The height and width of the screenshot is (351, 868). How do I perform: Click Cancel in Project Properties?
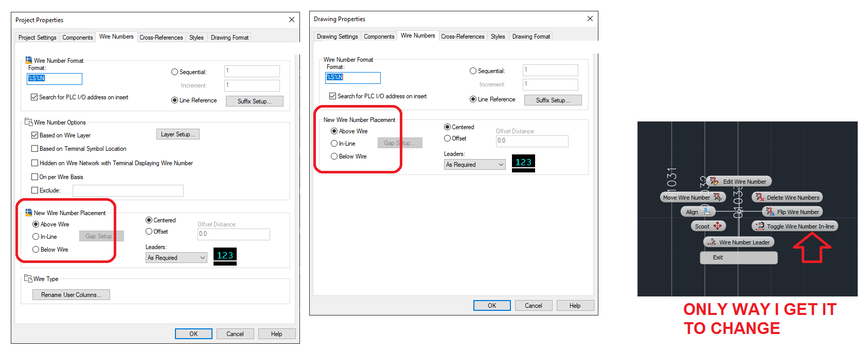pyautogui.click(x=235, y=334)
